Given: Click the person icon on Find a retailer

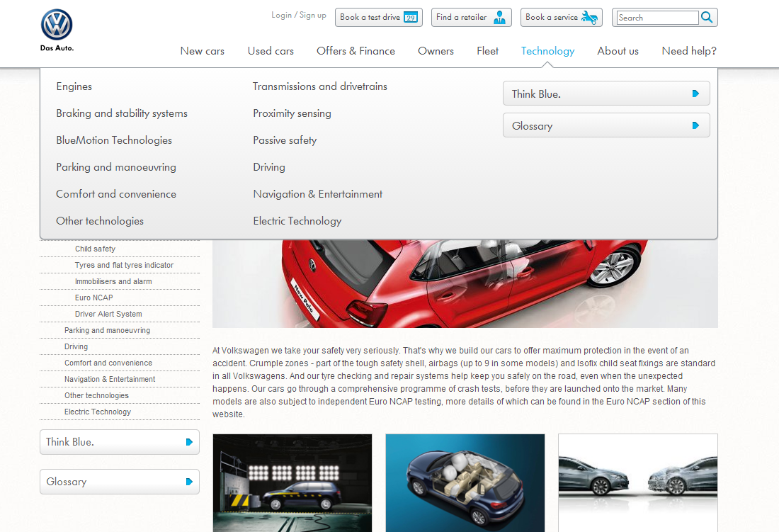Looking at the screenshot, I should pos(500,18).
